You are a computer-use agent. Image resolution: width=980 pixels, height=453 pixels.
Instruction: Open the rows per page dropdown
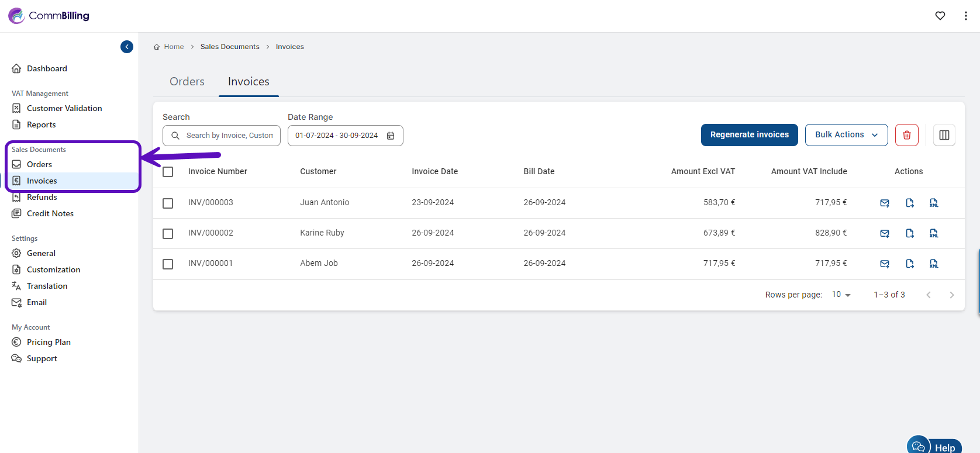coord(841,295)
